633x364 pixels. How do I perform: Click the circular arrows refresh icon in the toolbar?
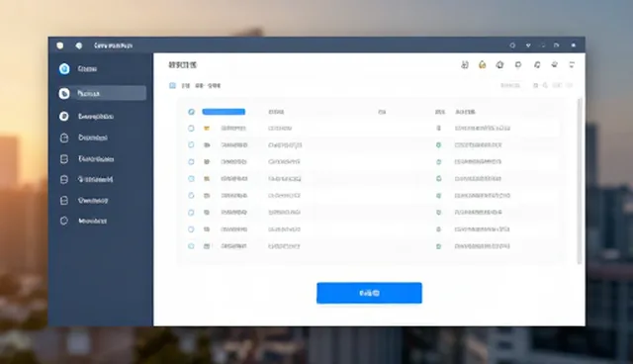pos(537,64)
